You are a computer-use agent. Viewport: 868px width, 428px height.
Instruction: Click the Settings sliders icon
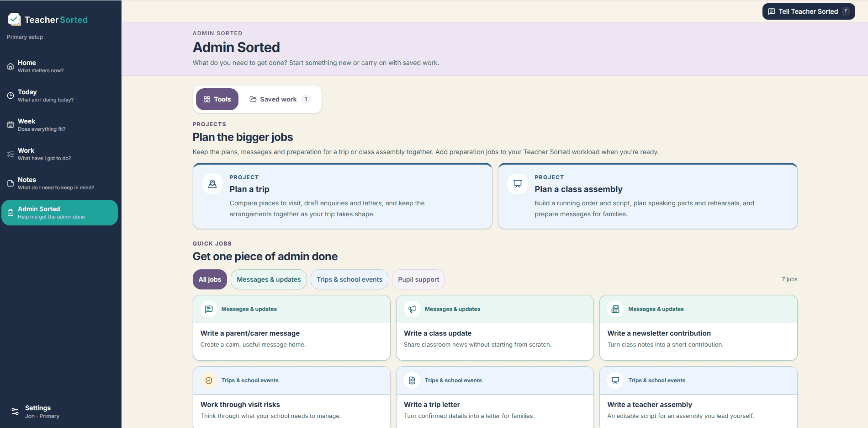click(x=15, y=412)
